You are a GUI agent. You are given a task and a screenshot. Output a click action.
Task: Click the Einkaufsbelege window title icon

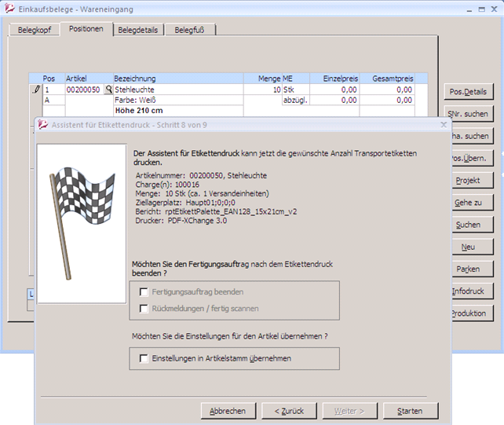9,9
